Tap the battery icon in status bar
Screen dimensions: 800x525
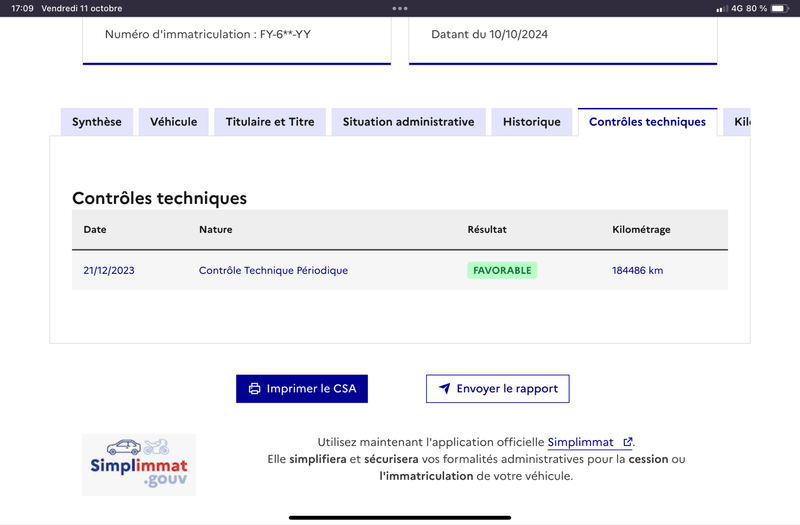779,8
